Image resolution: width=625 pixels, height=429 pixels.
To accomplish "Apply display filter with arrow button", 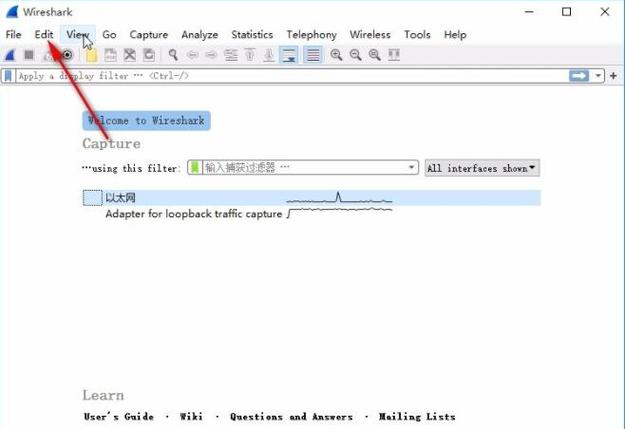I will click(579, 76).
